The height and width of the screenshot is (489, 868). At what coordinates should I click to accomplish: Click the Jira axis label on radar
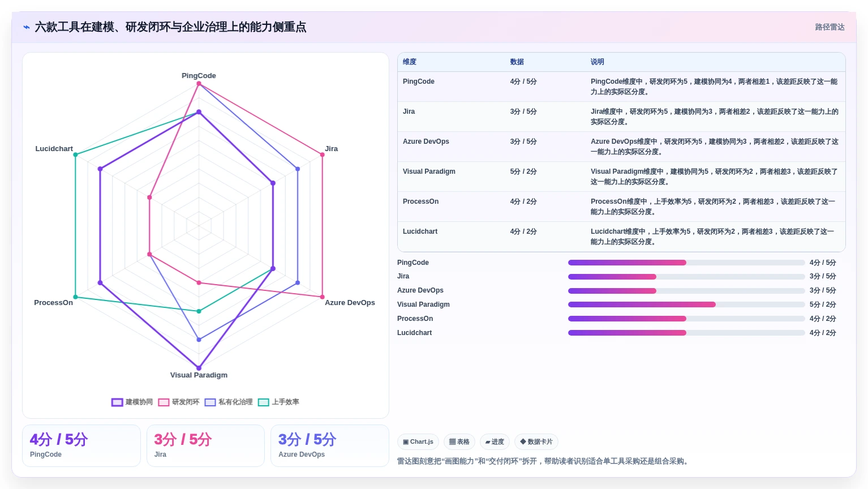point(331,148)
